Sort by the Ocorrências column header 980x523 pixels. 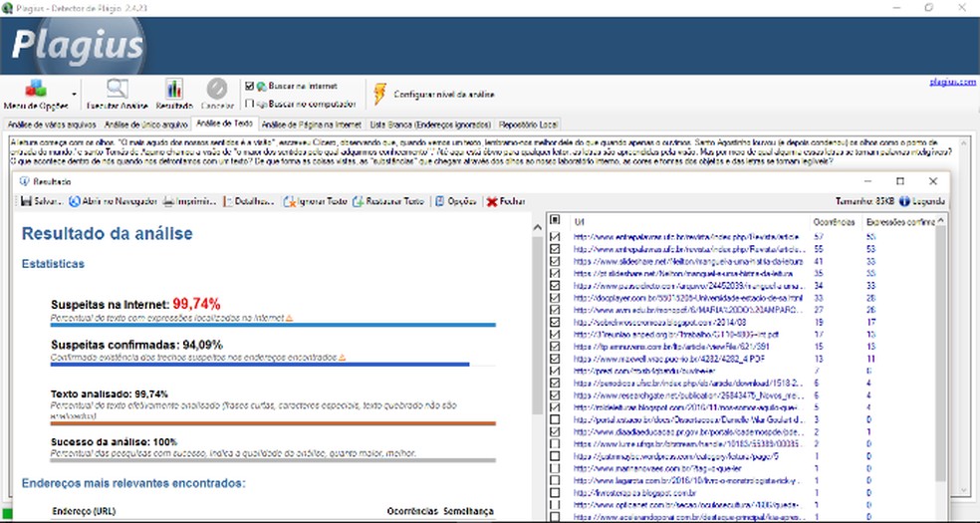tap(835, 222)
